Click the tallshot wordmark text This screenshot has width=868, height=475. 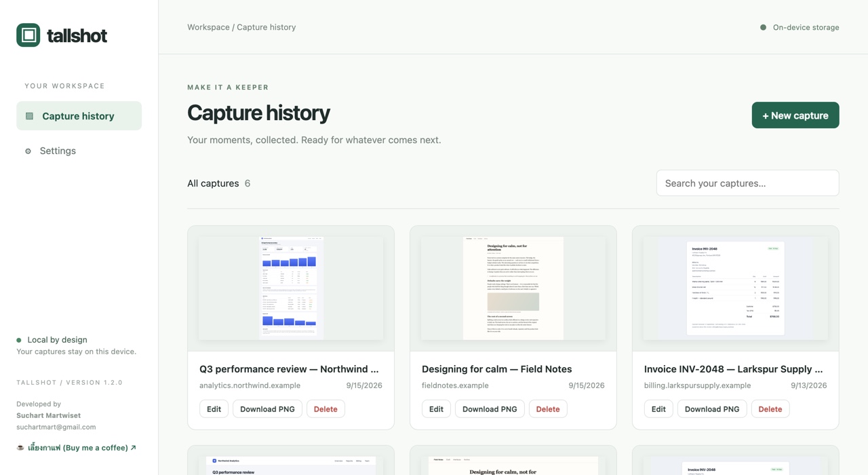[x=77, y=36]
